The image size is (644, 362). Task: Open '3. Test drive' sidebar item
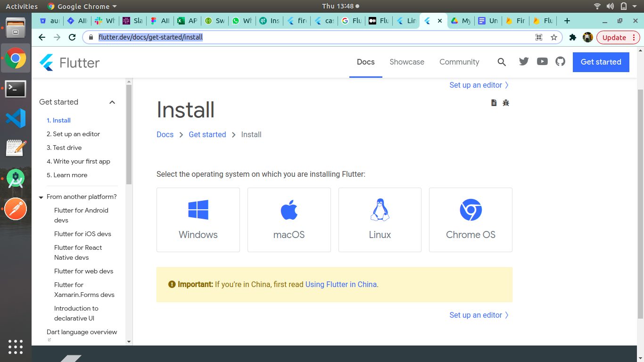[64, 148]
